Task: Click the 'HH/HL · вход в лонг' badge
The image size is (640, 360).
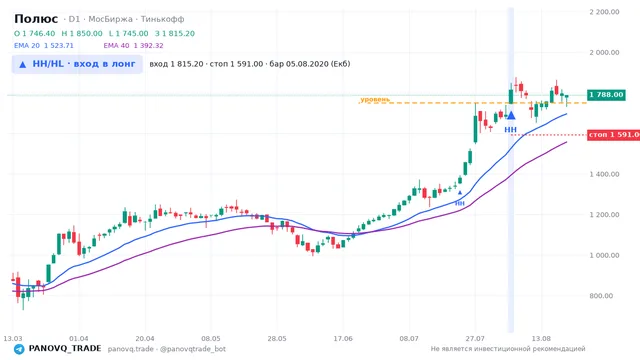Action: pyautogui.click(x=77, y=64)
